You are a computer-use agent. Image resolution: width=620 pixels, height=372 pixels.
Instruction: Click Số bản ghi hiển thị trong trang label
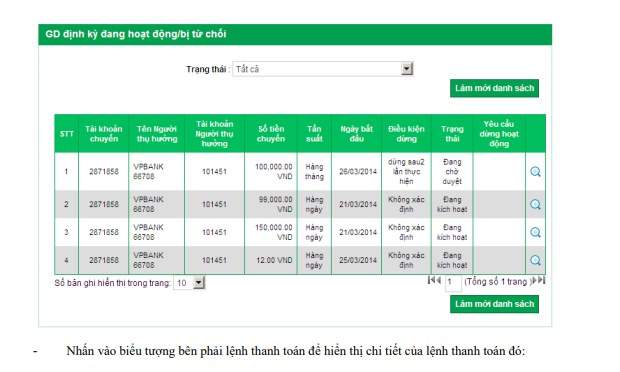click(112, 283)
